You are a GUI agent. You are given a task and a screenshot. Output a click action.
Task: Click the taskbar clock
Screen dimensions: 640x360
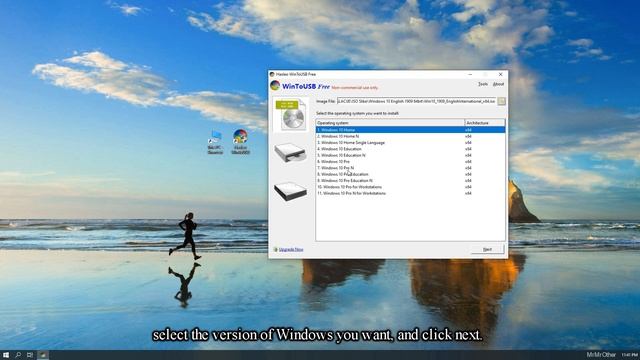tap(630, 355)
